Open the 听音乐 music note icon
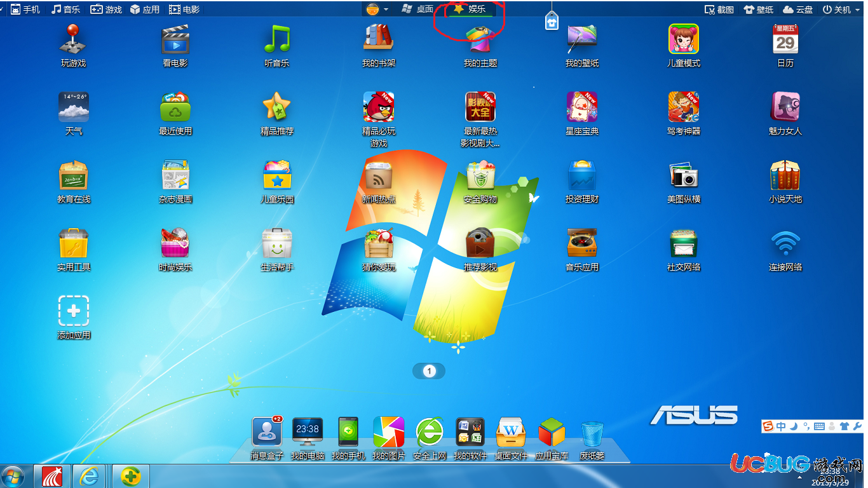The image size is (868, 488). tap(277, 39)
